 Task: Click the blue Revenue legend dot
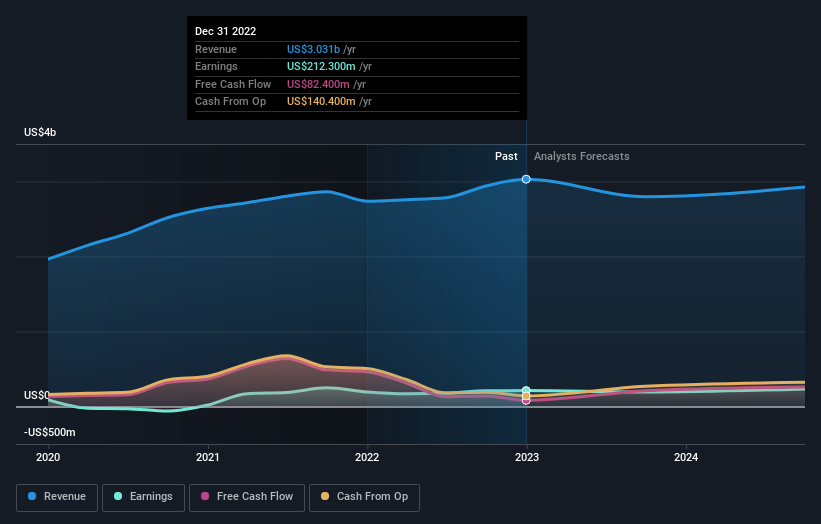(32, 496)
